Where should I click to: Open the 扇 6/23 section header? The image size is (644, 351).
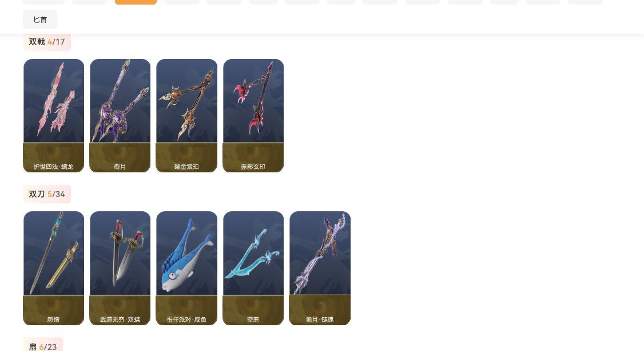coord(43,346)
